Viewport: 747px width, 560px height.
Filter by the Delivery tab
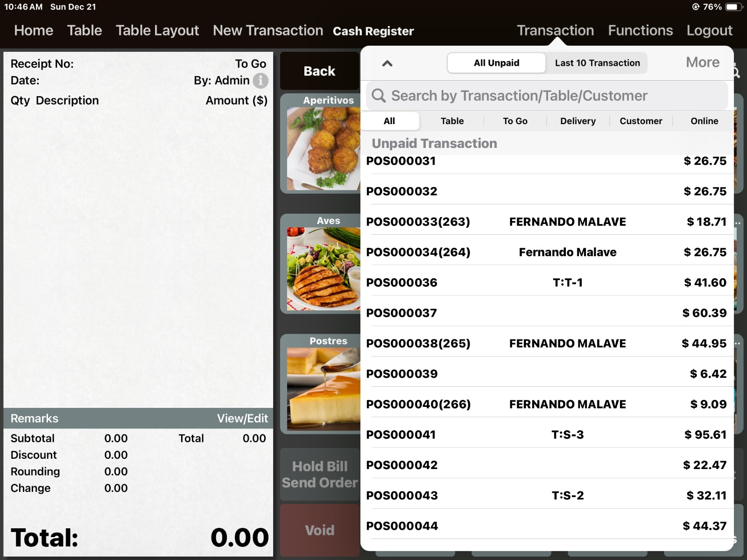click(578, 121)
